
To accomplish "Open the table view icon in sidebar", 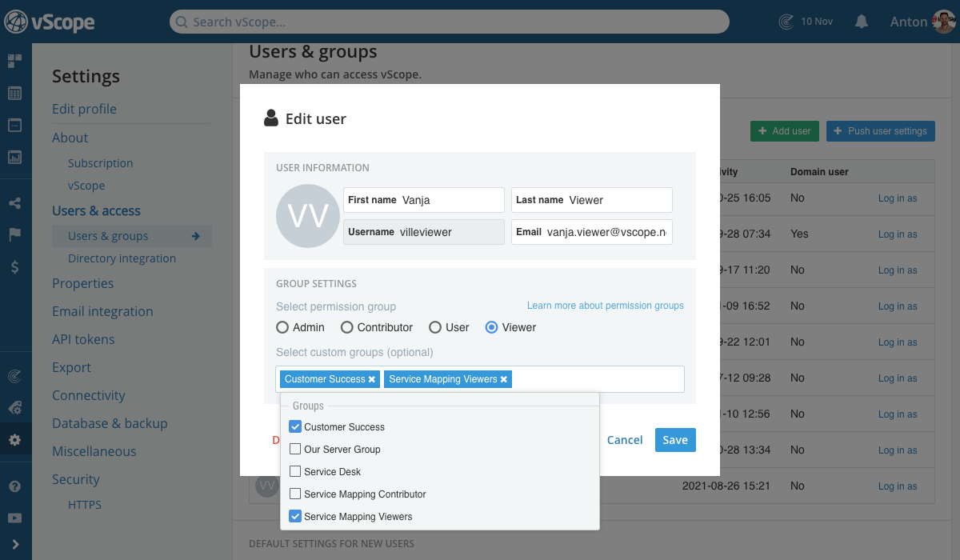I will (x=14, y=93).
